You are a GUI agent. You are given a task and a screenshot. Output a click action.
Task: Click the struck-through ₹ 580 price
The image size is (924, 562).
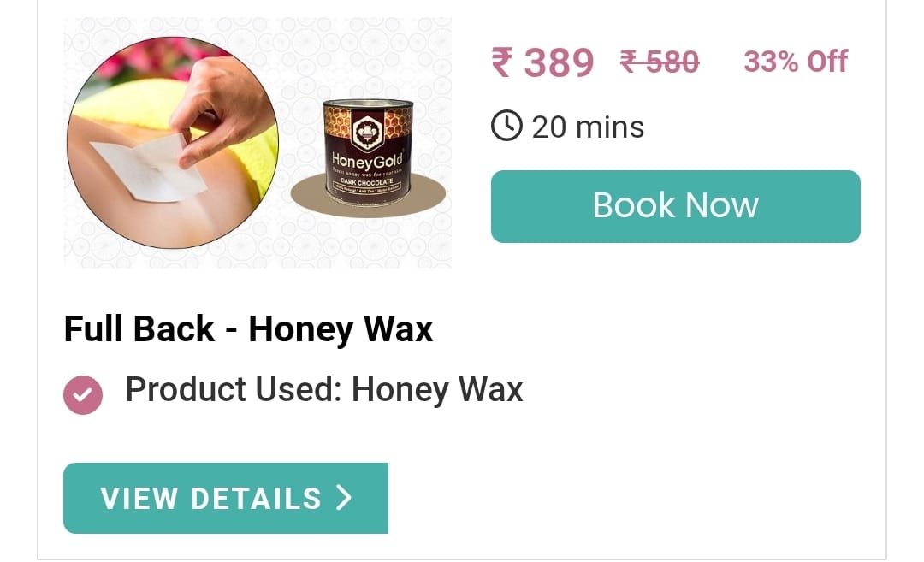tap(660, 62)
